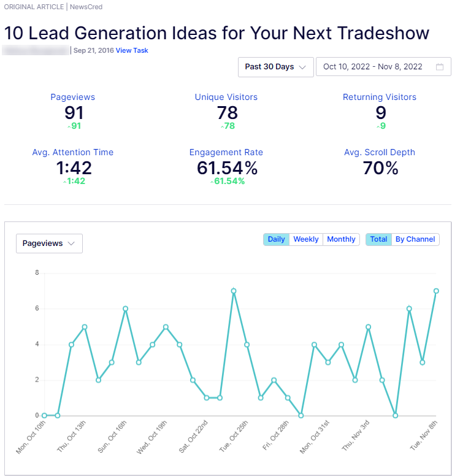Viewport: 452px width, 476px height.
Task: Click the Tue, Oct 25th peak data point
Action: [x=234, y=291]
